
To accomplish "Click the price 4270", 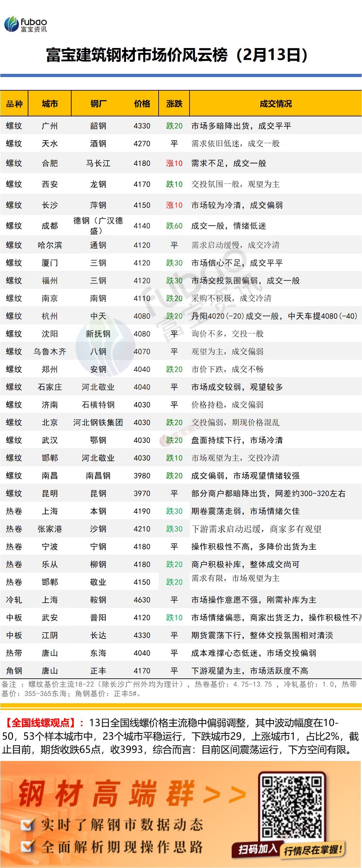I will click(x=142, y=143).
